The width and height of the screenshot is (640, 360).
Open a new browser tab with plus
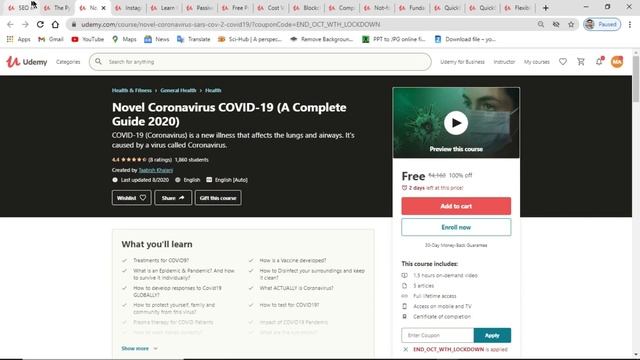coord(546,8)
